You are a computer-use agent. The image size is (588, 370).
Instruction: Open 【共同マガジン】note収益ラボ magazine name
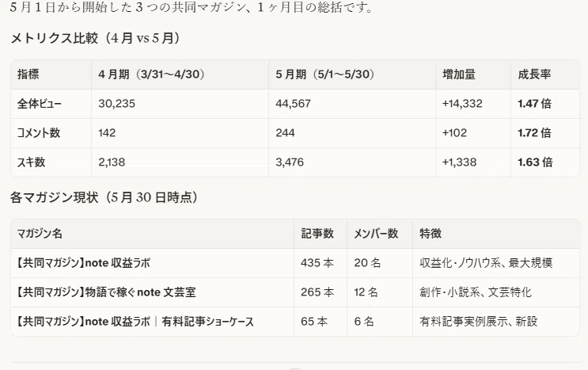tap(82, 263)
